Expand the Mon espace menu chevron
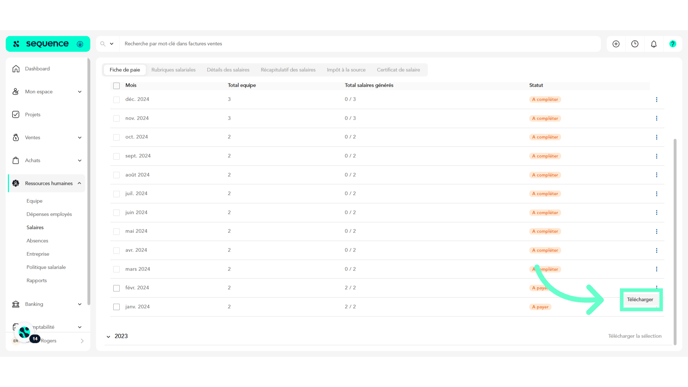The height and width of the screenshot is (387, 688). (79, 92)
